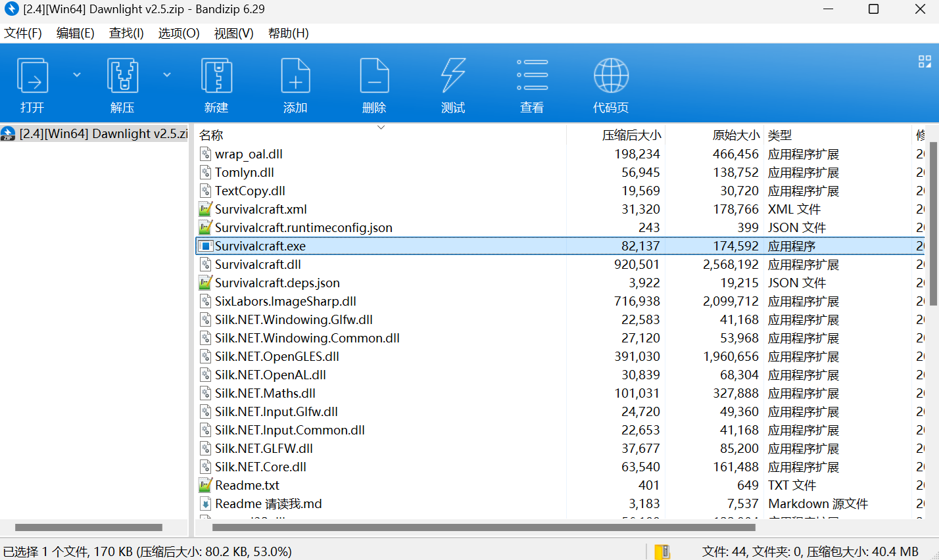The height and width of the screenshot is (560, 939).
Task: Click the View (查看) list icon
Action: pyautogui.click(x=532, y=76)
